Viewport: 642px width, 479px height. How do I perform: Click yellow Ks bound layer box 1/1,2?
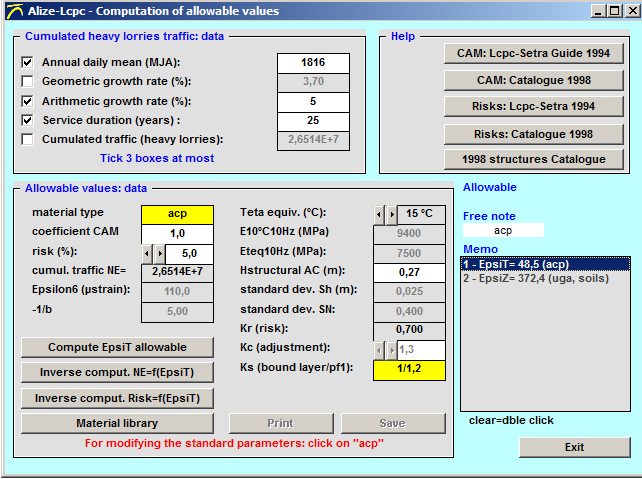pyautogui.click(x=409, y=370)
